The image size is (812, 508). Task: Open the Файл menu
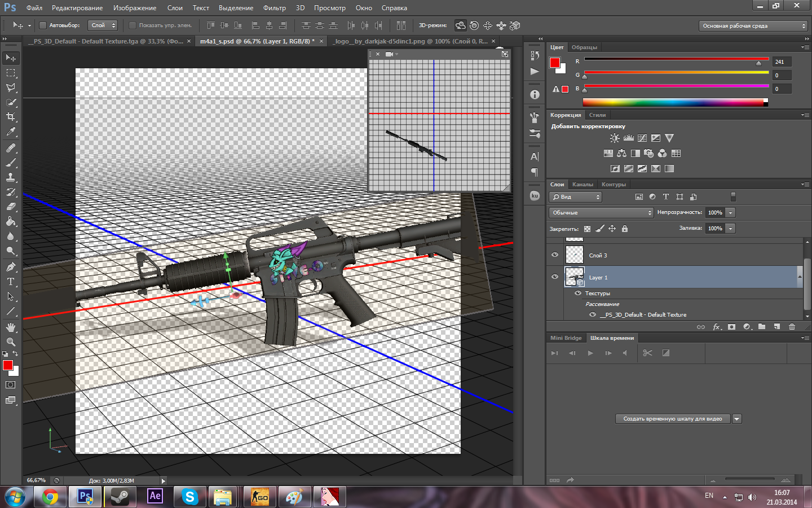[x=34, y=8]
